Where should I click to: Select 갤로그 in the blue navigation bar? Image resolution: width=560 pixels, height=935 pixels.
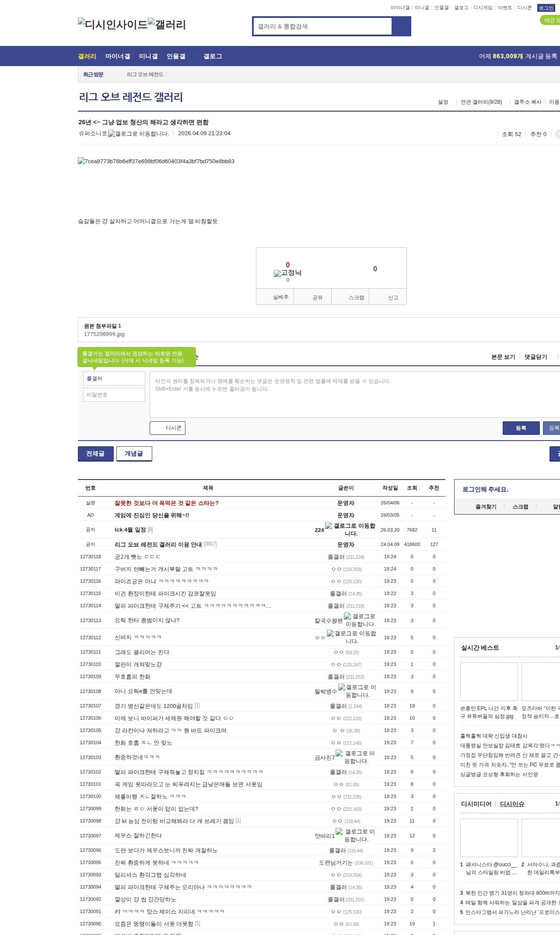click(x=213, y=56)
